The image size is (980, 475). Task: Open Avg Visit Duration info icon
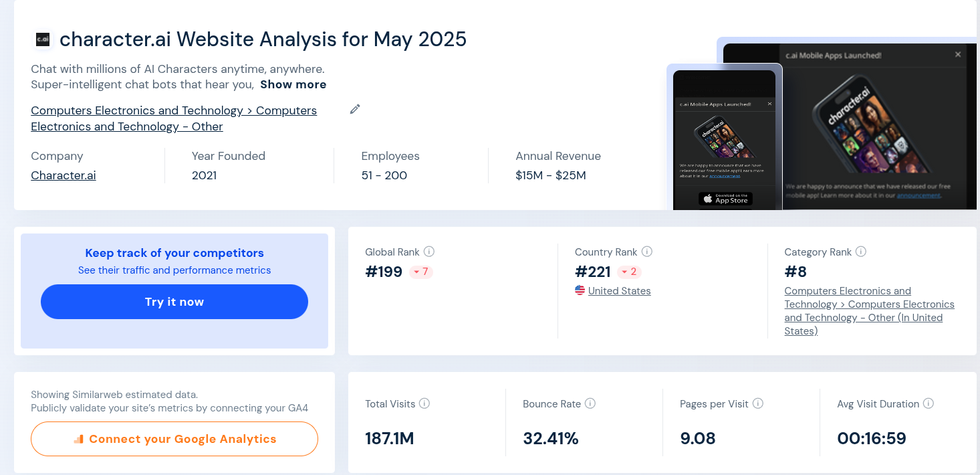(x=929, y=403)
